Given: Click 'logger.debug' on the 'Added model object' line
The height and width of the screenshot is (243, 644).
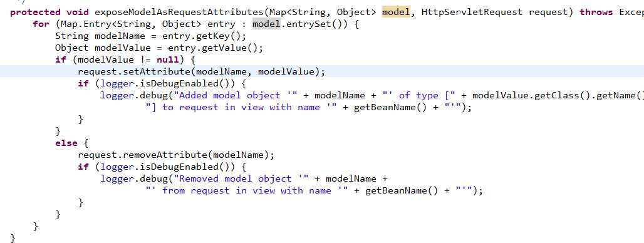Looking at the screenshot, I should (134, 96).
